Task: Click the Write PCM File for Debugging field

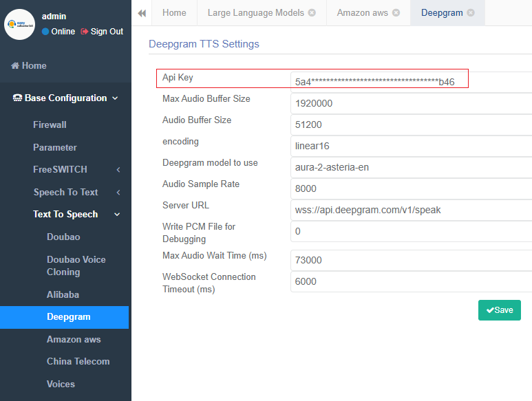Action: pyautogui.click(x=411, y=232)
